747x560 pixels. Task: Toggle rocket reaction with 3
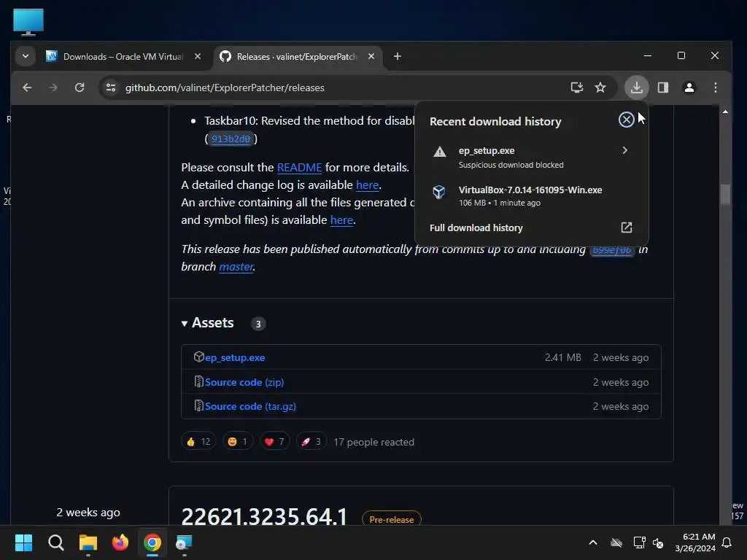pos(311,442)
